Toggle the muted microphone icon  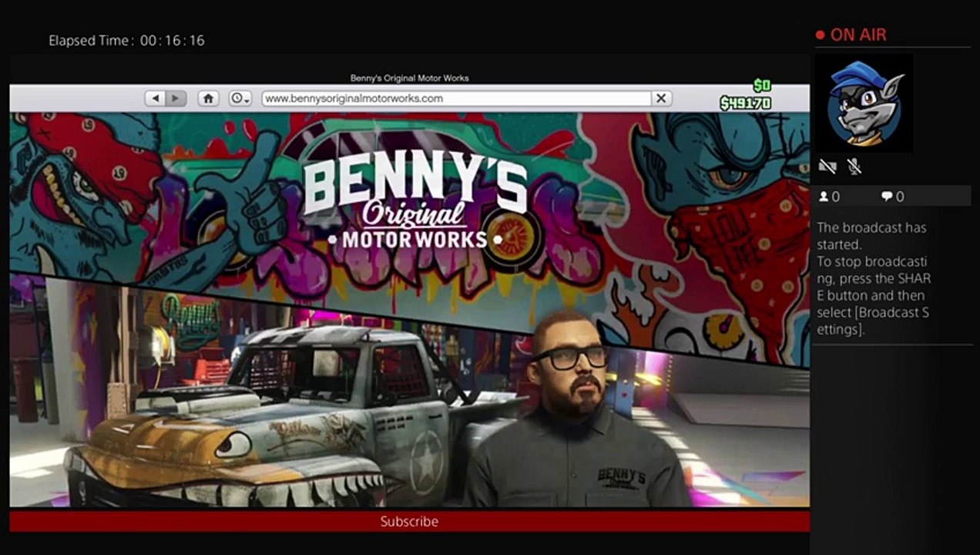click(854, 166)
